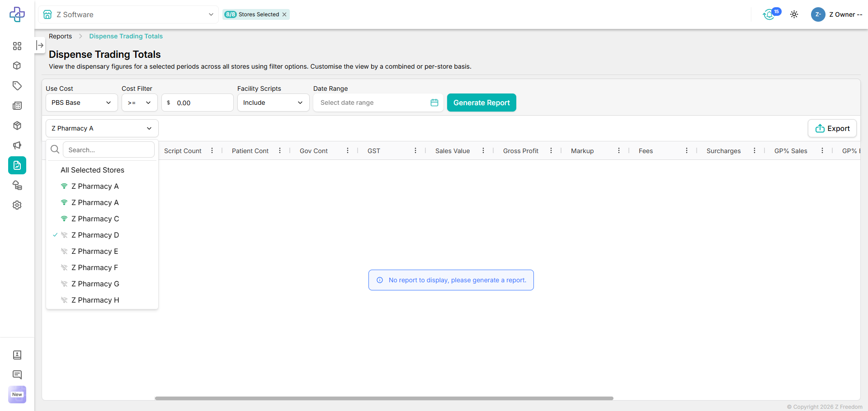Click the price tag icon in sidebar
The image size is (868, 411).
[x=17, y=86]
